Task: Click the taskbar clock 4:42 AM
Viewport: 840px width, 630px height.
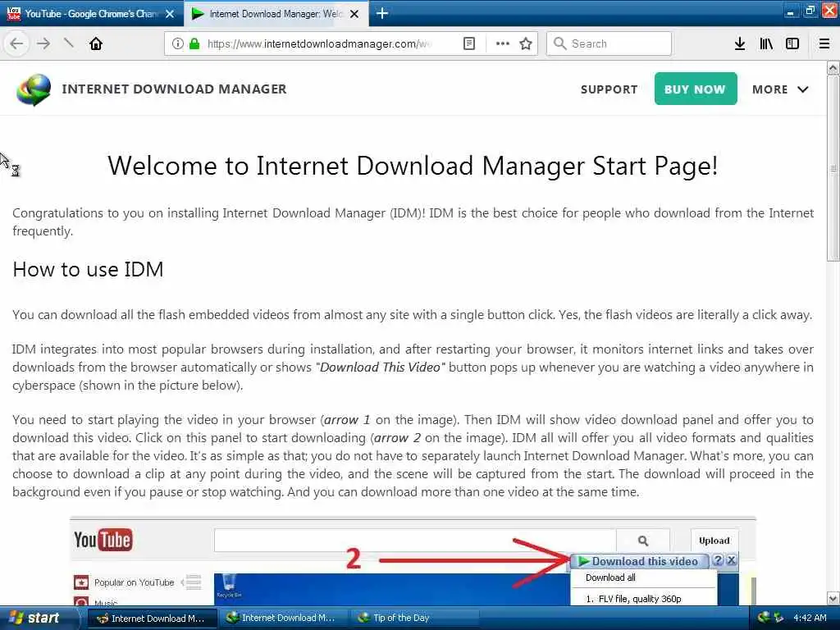Action: [x=810, y=618]
